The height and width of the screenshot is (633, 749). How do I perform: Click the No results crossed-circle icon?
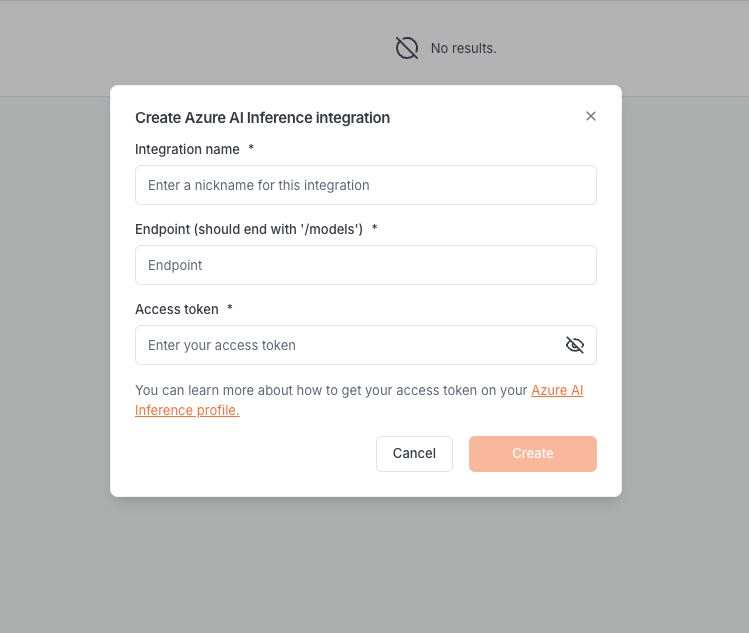[407, 48]
